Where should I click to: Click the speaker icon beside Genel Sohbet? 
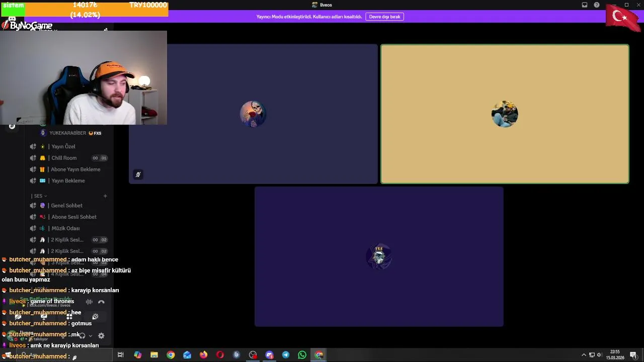pyautogui.click(x=33, y=205)
